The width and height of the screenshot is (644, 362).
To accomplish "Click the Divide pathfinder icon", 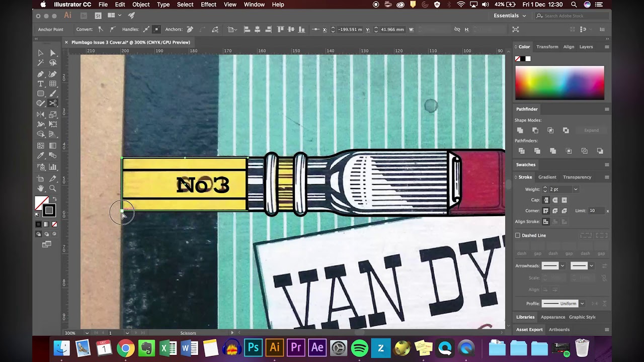I will point(521,151).
